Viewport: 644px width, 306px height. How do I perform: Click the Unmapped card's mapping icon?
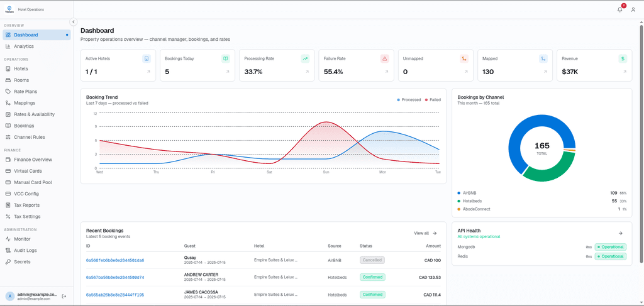tap(464, 58)
